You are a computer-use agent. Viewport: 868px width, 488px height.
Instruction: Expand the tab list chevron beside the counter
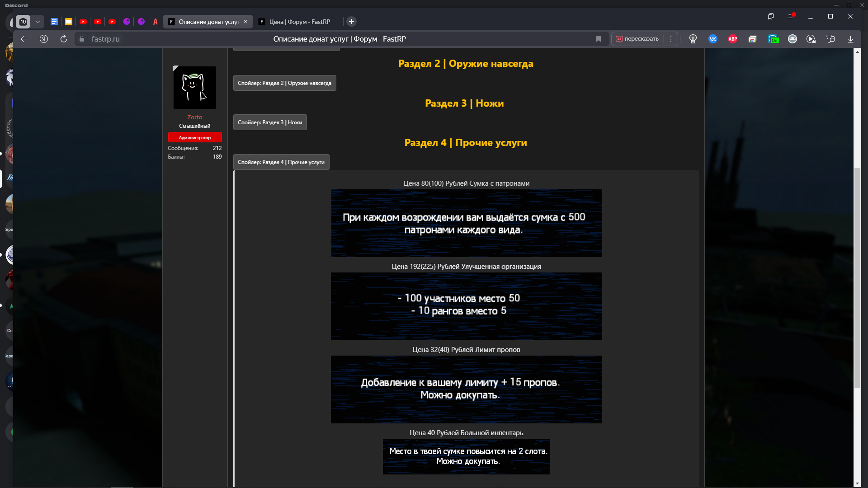[38, 22]
